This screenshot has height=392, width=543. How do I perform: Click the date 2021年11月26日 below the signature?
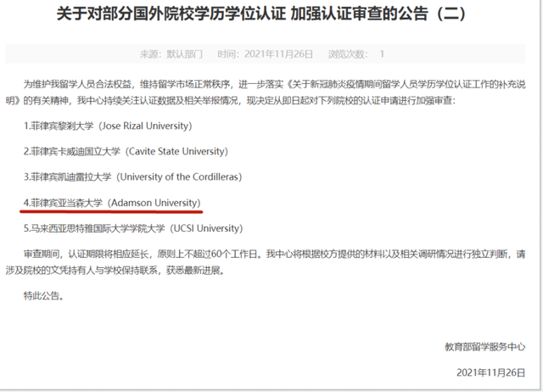[491, 372]
